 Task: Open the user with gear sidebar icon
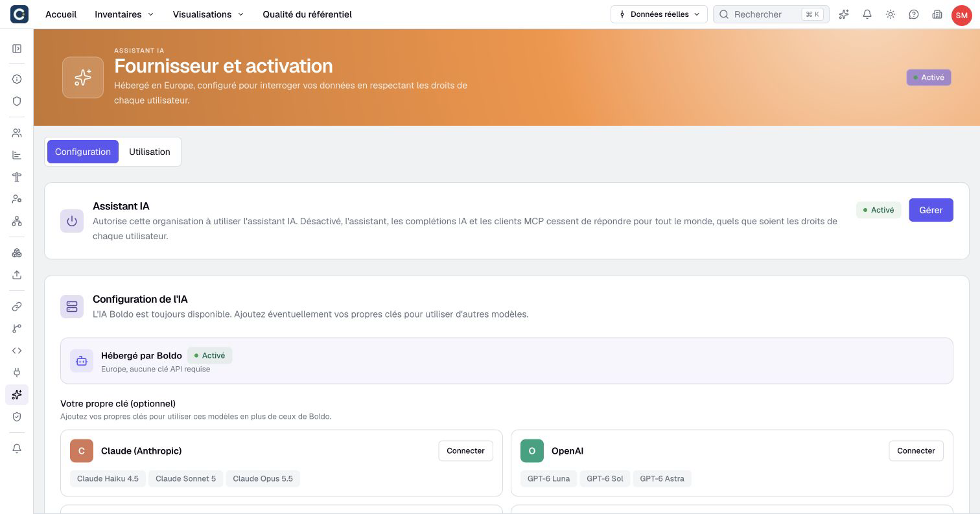click(17, 199)
